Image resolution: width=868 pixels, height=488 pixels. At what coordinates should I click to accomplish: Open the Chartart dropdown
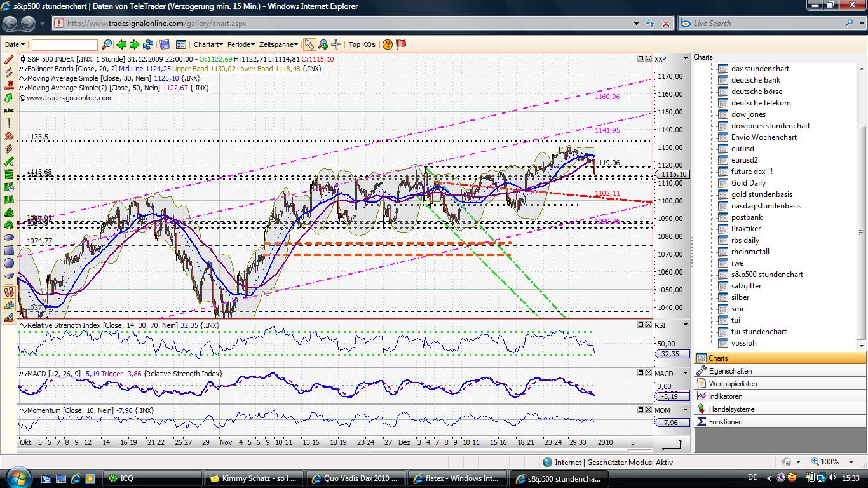(x=208, y=44)
